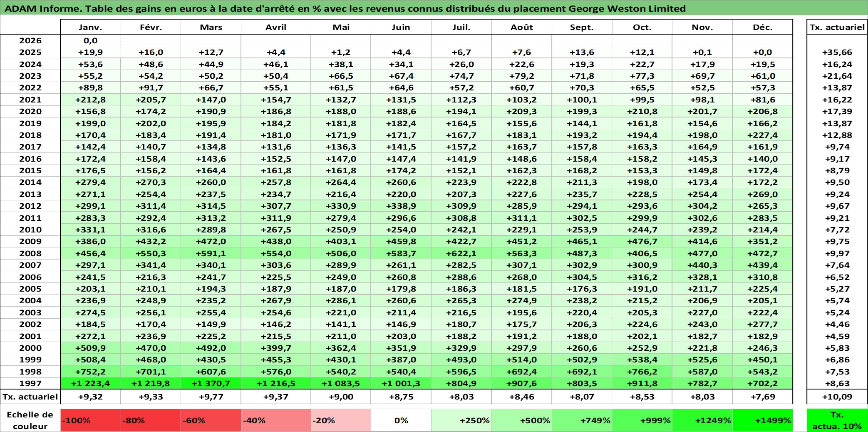Select the Févr. column header
Screen dimensions: 868x432
coord(151,27)
